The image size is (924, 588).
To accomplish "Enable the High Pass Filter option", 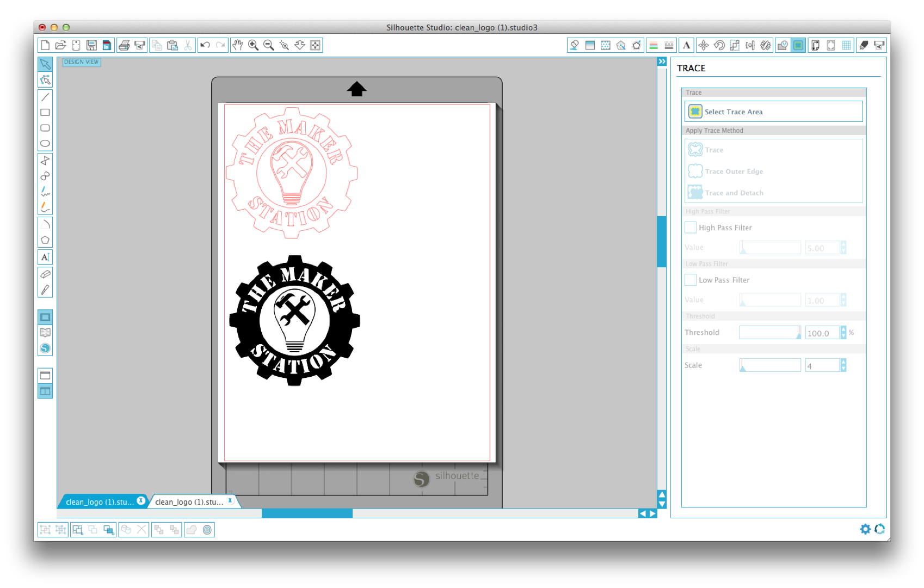I will point(690,227).
